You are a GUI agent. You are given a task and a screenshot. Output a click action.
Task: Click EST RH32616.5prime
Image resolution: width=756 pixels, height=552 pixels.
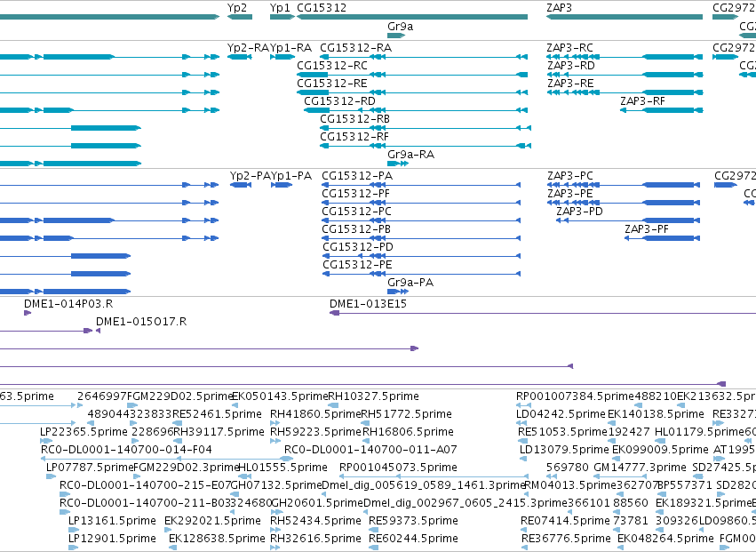[x=275, y=548]
